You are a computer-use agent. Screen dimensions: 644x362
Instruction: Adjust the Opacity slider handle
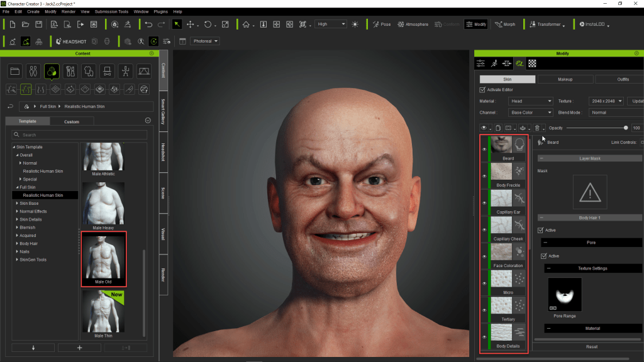point(625,128)
